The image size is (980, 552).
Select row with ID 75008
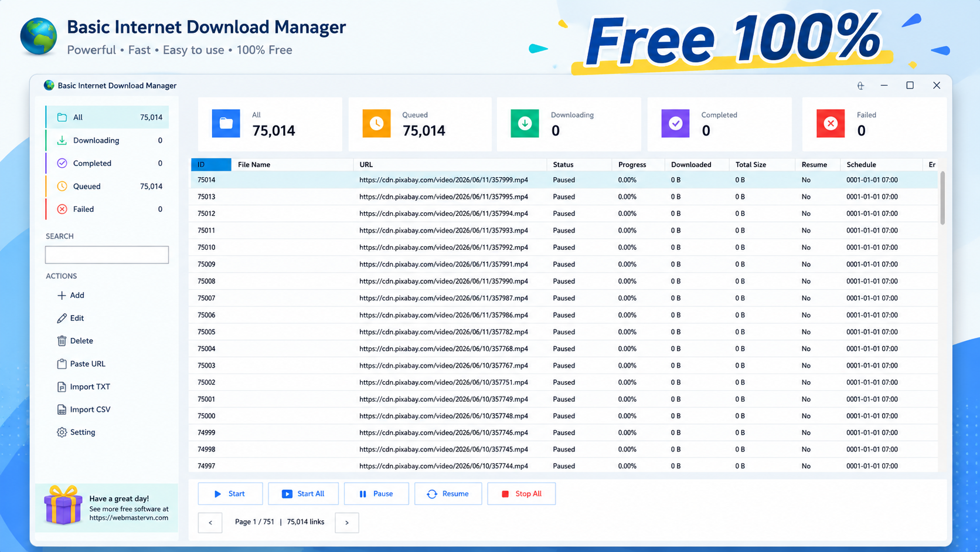[x=564, y=281]
